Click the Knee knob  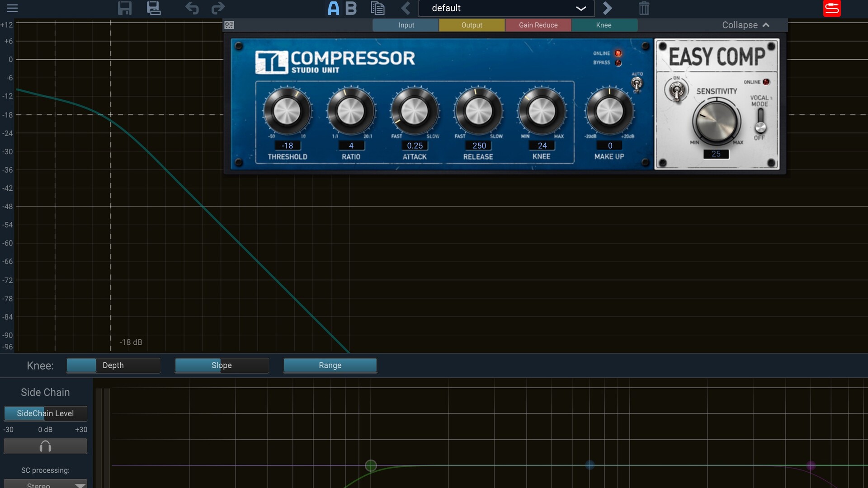click(542, 111)
